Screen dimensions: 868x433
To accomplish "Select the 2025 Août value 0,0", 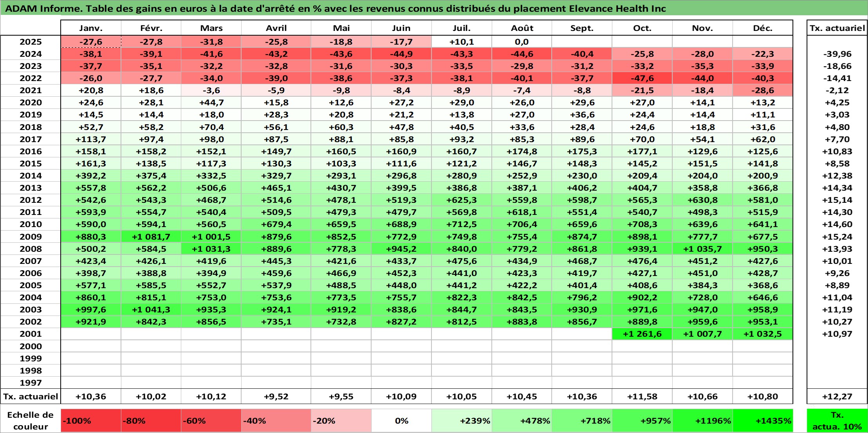I will tap(522, 42).
